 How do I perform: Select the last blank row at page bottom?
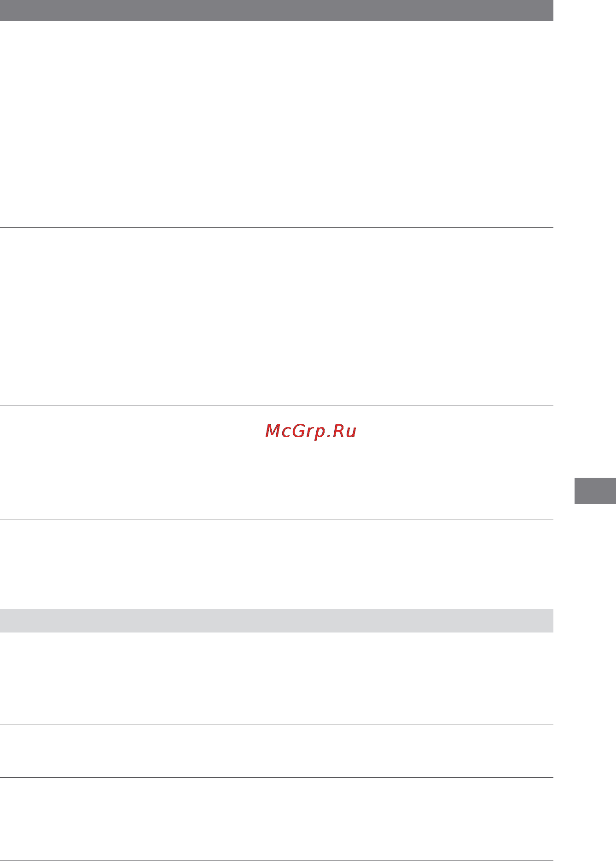tap(276, 819)
